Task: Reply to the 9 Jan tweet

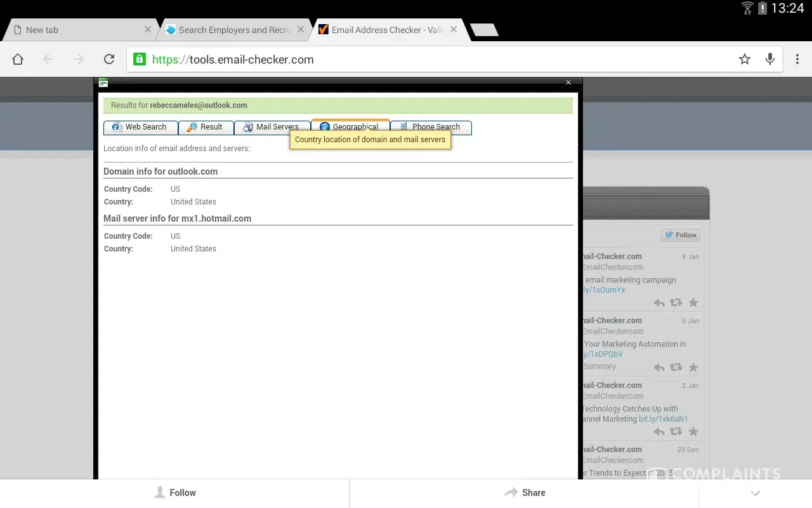Action: tap(659, 303)
